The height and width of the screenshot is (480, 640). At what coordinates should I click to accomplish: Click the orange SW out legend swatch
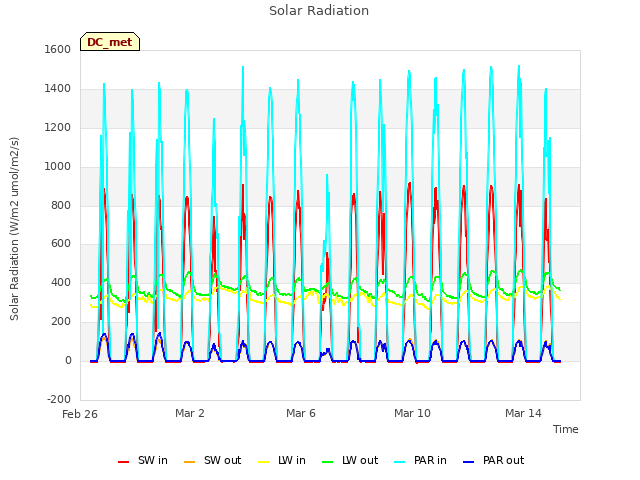[190, 462]
